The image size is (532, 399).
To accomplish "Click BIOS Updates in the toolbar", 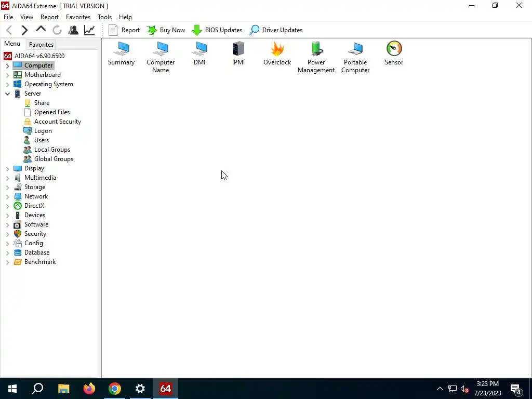I will point(217,30).
